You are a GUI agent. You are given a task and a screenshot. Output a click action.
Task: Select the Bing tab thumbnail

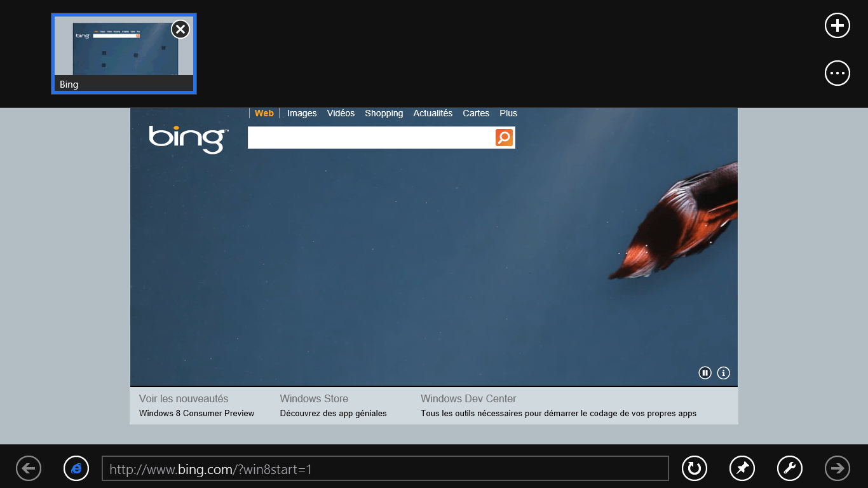click(124, 54)
